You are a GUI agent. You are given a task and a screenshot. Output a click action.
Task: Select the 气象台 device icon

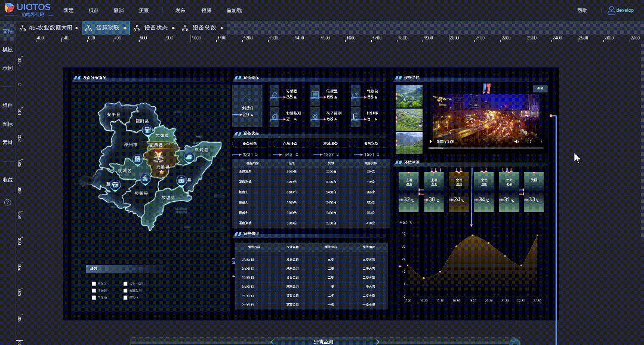coord(355,96)
